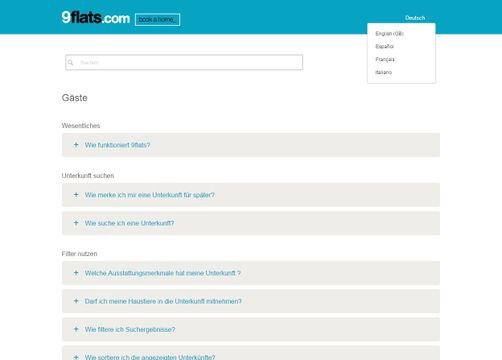Expand plus icon for 'Welche Ausstattungsmerkmale' question
The height and width of the screenshot is (360, 502).
tap(76, 273)
